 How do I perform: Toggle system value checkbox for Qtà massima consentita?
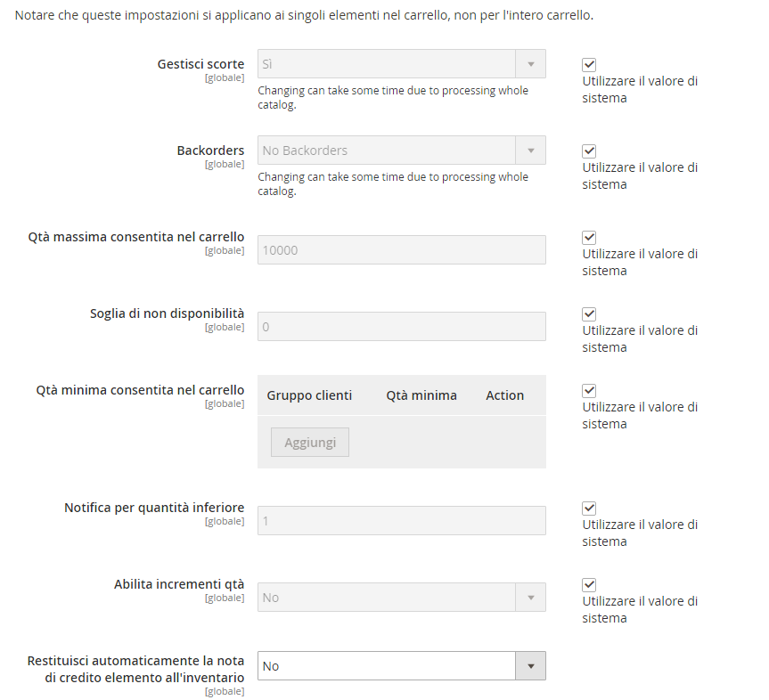point(589,237)
